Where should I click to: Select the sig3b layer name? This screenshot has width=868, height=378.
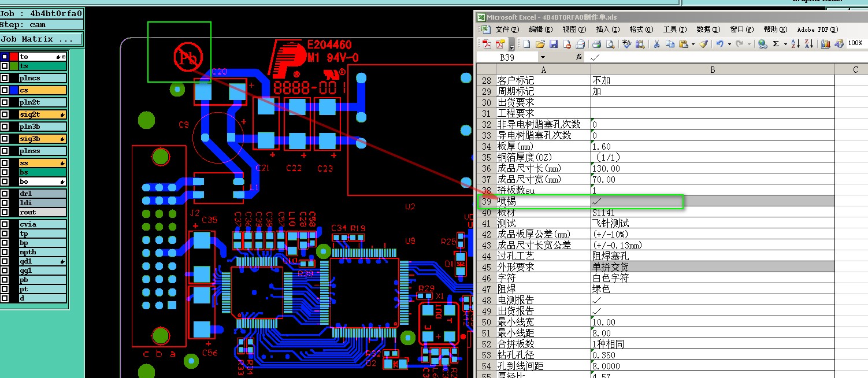click(42, 139)
